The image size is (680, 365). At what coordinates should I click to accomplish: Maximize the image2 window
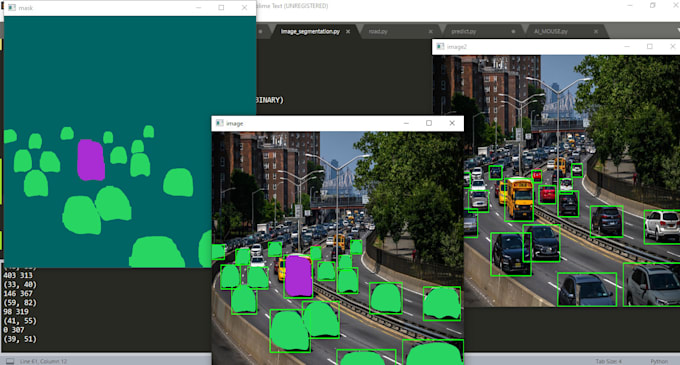tap(650, 46)
